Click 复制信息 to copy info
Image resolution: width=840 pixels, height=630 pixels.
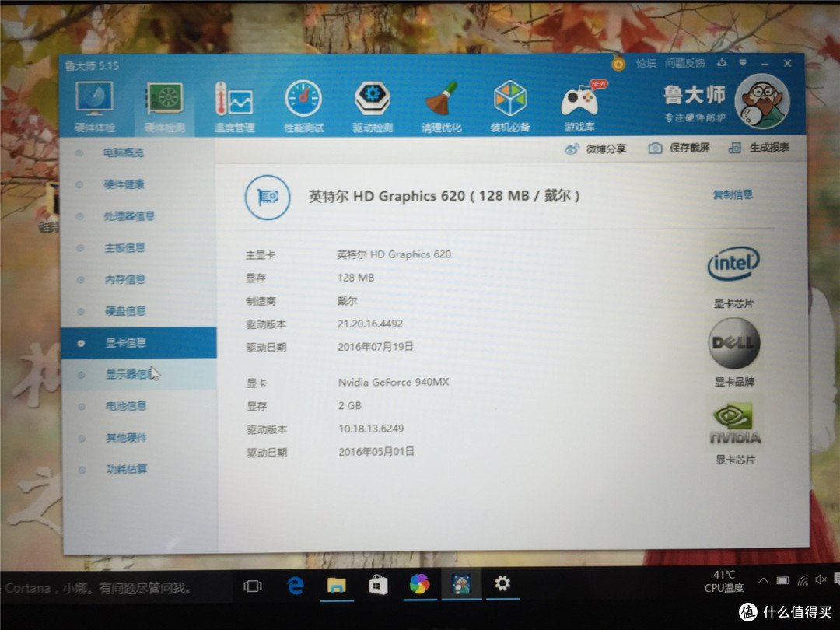click(x=733, y=194)
